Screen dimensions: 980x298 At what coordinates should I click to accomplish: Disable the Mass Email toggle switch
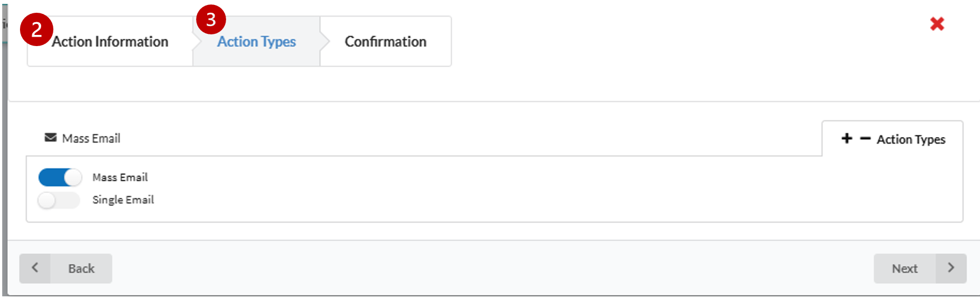coord(59,178)
